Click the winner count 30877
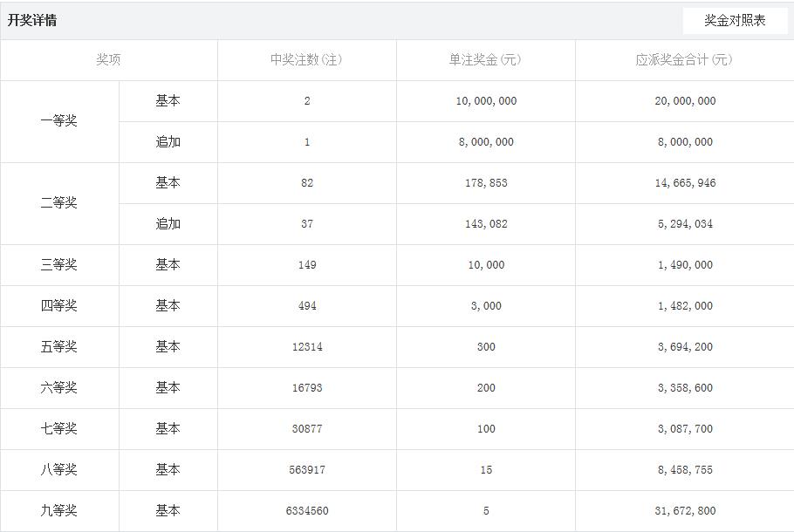794x532 pixels. [307, 429]
